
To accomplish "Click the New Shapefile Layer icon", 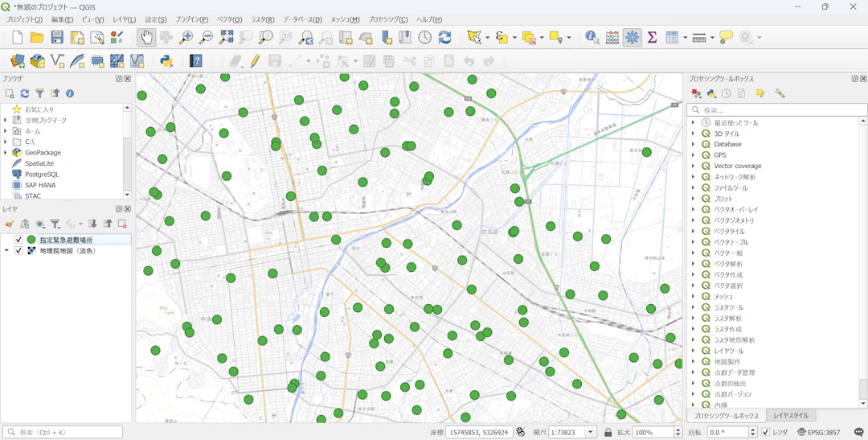I will pos(57,60).
